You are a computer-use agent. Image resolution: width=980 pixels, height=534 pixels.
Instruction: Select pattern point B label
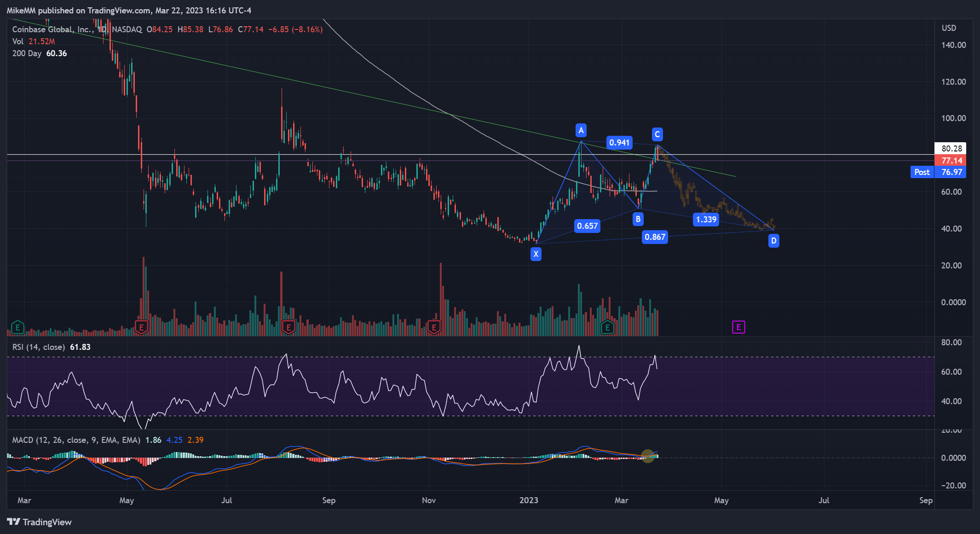[638, 219]
